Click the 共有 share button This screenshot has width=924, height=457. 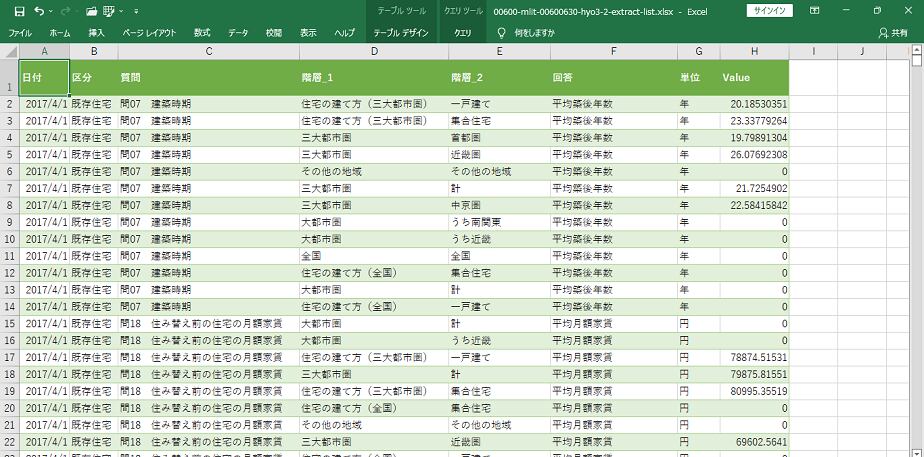[893, 32]
